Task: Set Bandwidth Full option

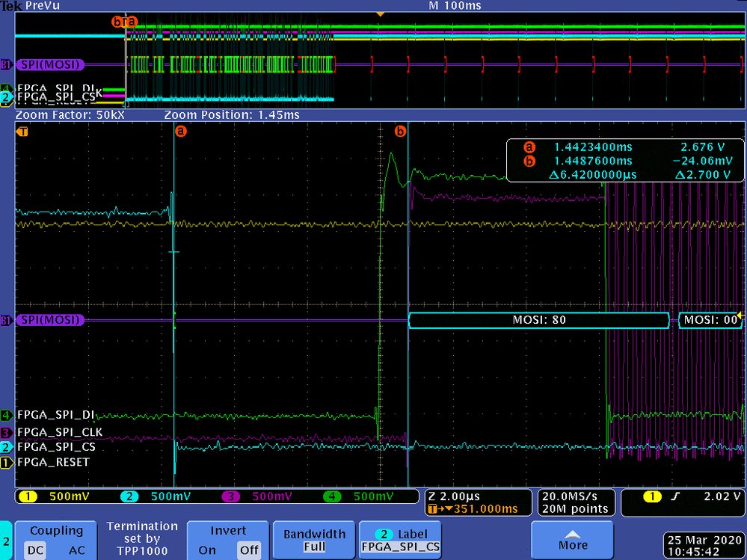Action: coord(314,547)
